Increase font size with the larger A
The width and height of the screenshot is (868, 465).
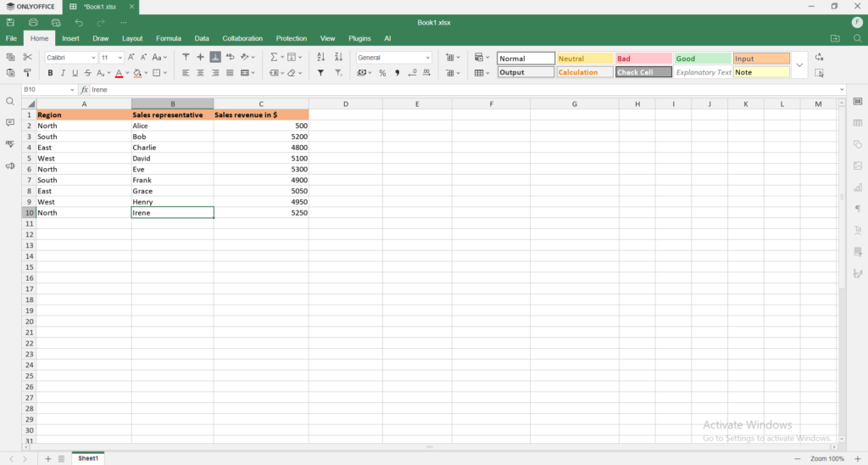point(131,57)
